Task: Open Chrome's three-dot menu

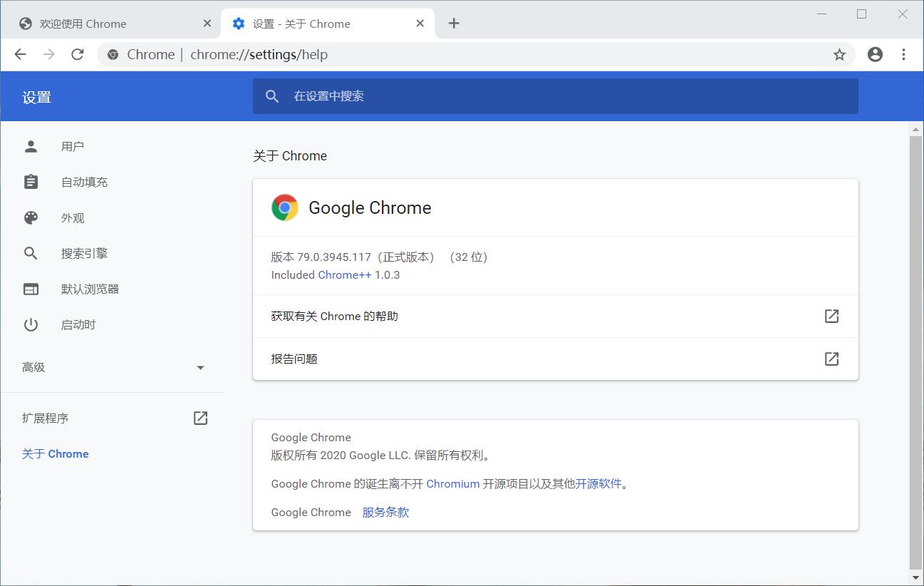Action: click(903, 55)
